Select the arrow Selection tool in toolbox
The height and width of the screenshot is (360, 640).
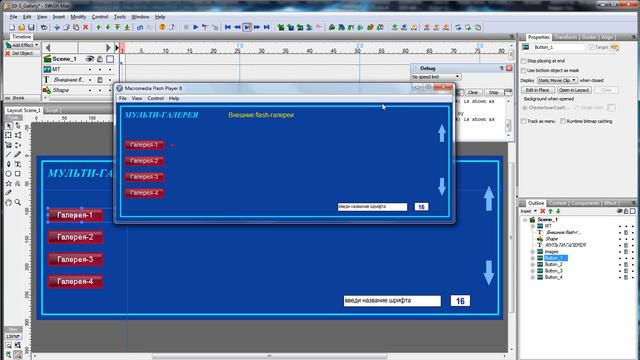tap(9, 126)
